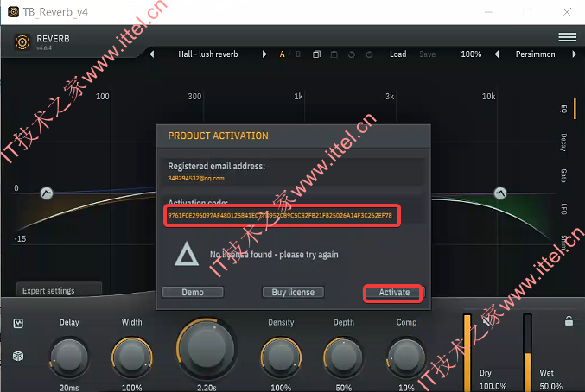Click the Buy license button

click(293, 293)
